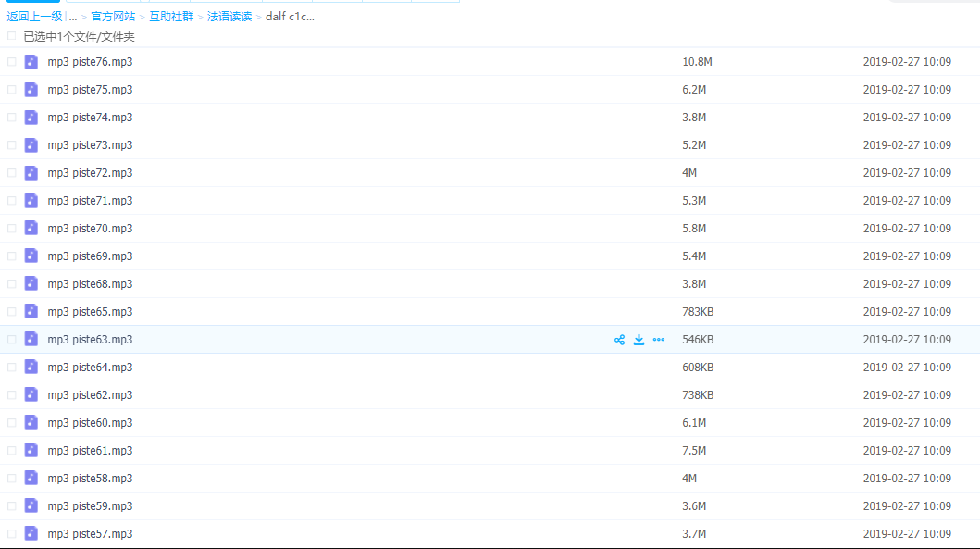Click the music file icon of piste59.mp3
980x549 pixels.
(x=31, y=505)
